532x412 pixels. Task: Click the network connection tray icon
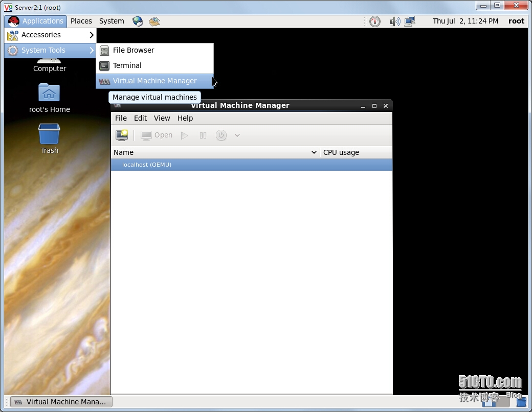[x=410, y=21]
